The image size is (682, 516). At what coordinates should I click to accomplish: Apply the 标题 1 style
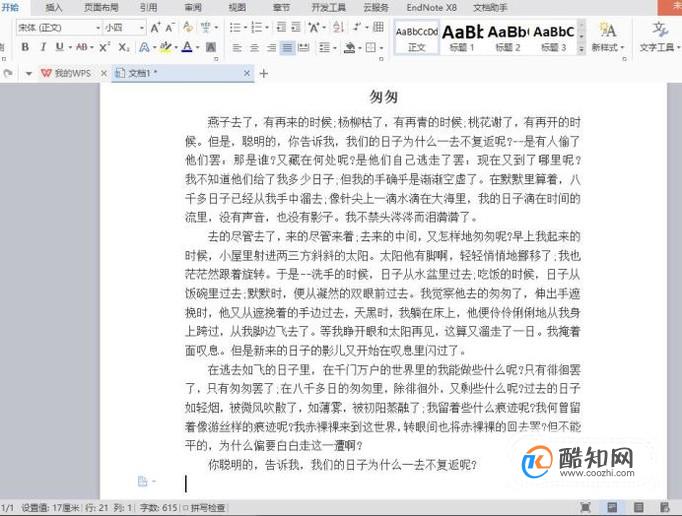pos(462,38)
